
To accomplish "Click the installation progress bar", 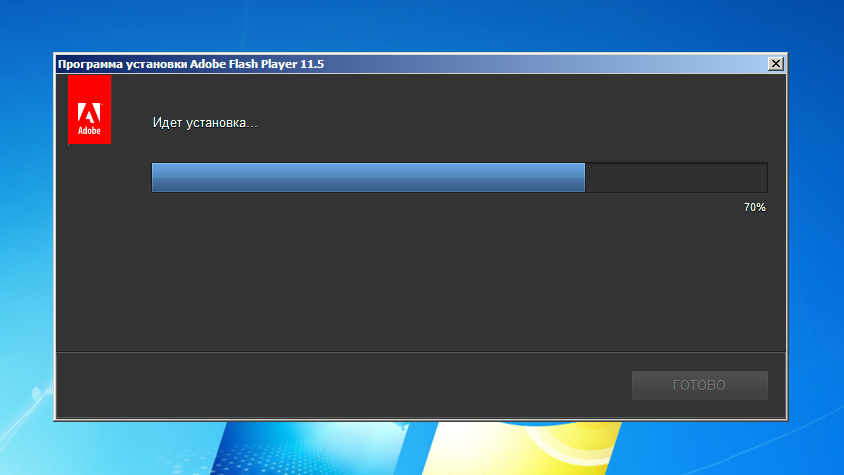I will tap(460, 177).
